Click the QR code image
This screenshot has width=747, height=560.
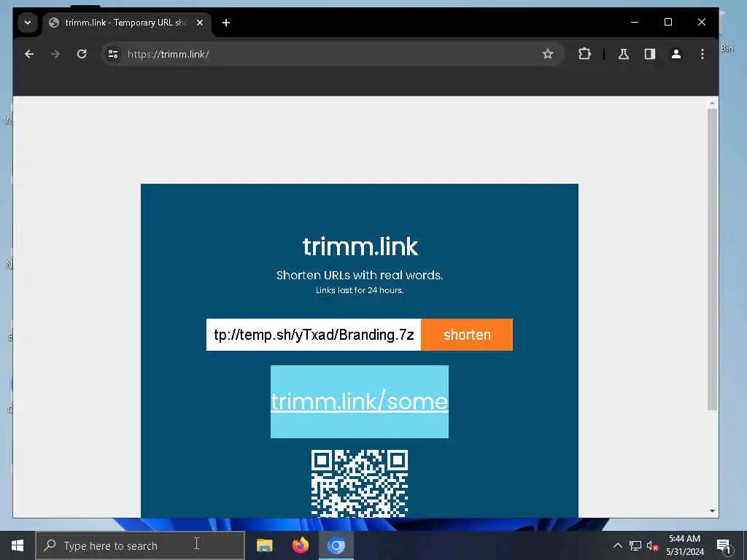pyautogui.click(x=360, y=483)
